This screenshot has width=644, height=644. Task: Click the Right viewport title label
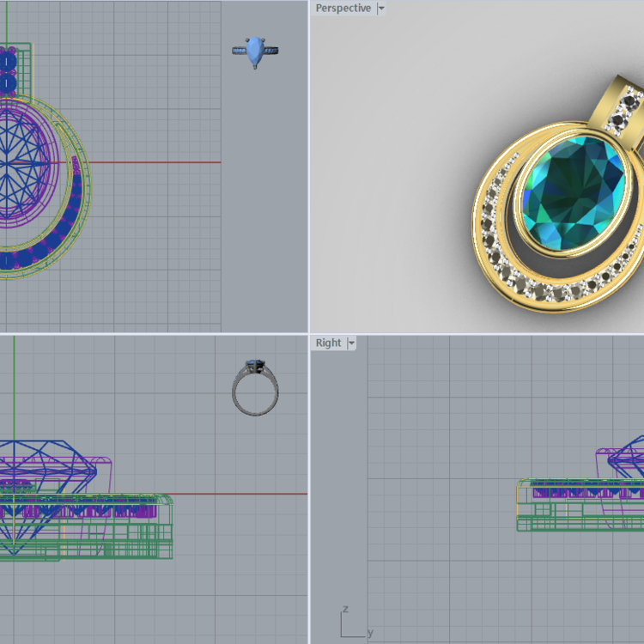click(x=328, y=343)
